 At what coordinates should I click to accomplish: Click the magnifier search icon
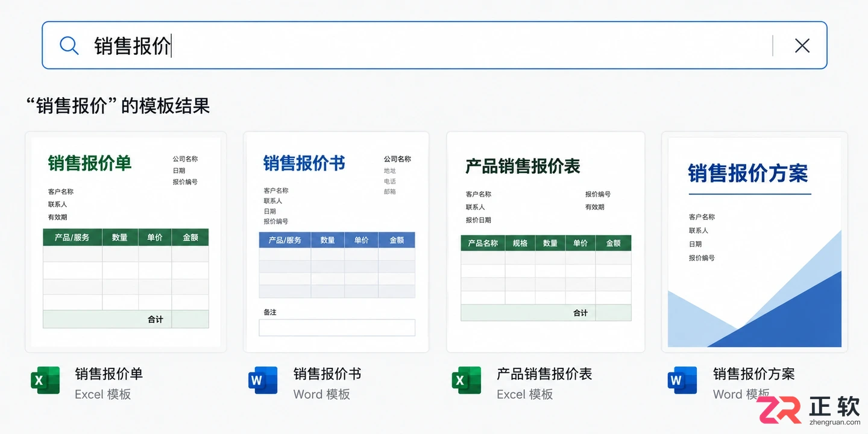(x=69, y=46)
